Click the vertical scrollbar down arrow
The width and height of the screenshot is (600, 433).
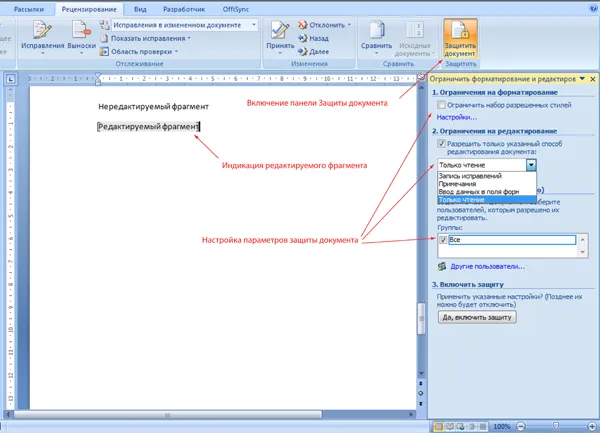(x=421, y=373)
